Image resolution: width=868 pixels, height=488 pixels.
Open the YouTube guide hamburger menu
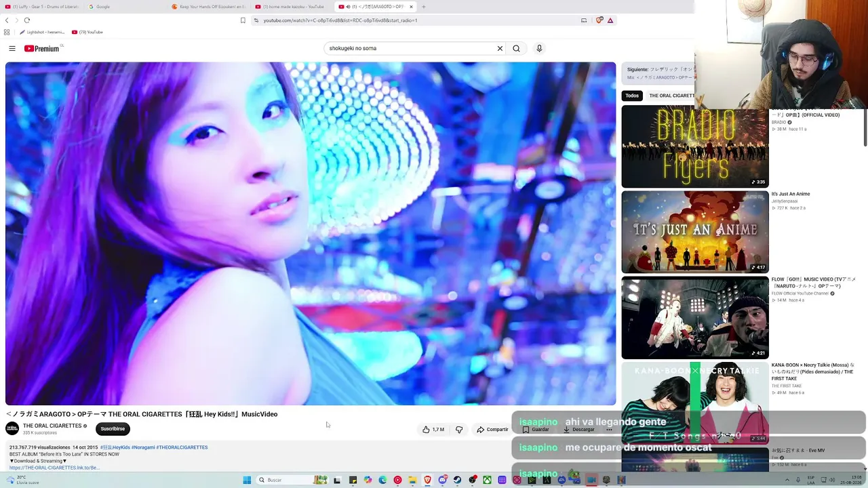tap(12, 49)
